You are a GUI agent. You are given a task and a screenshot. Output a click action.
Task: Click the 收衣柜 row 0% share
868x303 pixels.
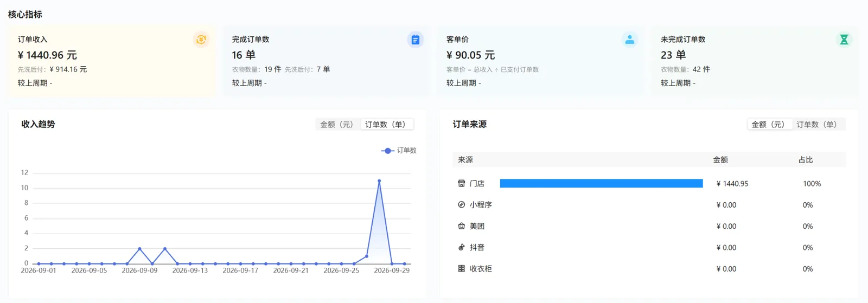coord(808,268)
